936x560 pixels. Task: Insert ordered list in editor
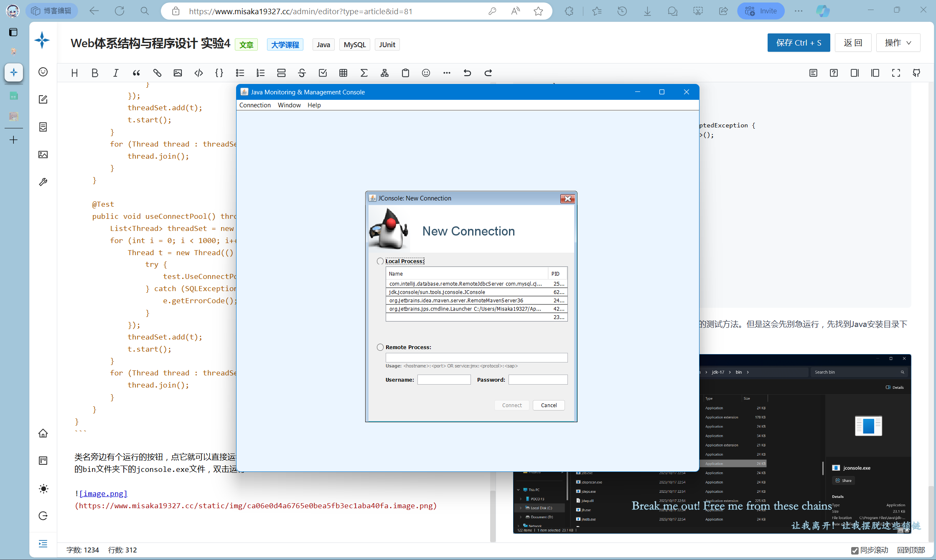tap(260, 73)
